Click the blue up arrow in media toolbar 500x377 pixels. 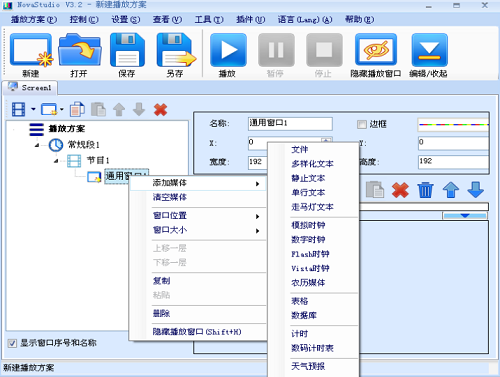tap(451, 190)
